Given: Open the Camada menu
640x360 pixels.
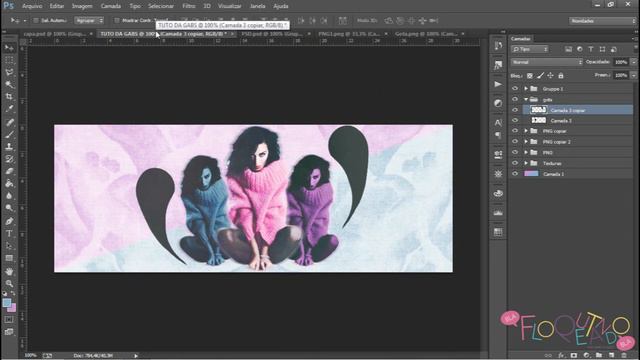Looking at the screenshot, I should [111, 6].
